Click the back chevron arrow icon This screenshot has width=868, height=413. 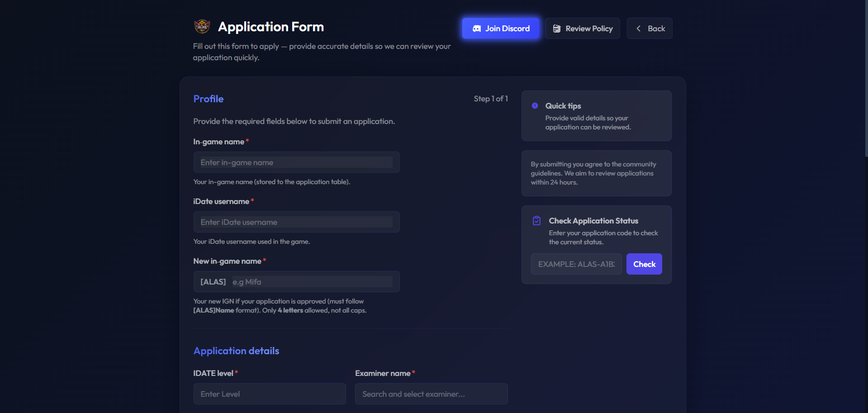point(639,28)
